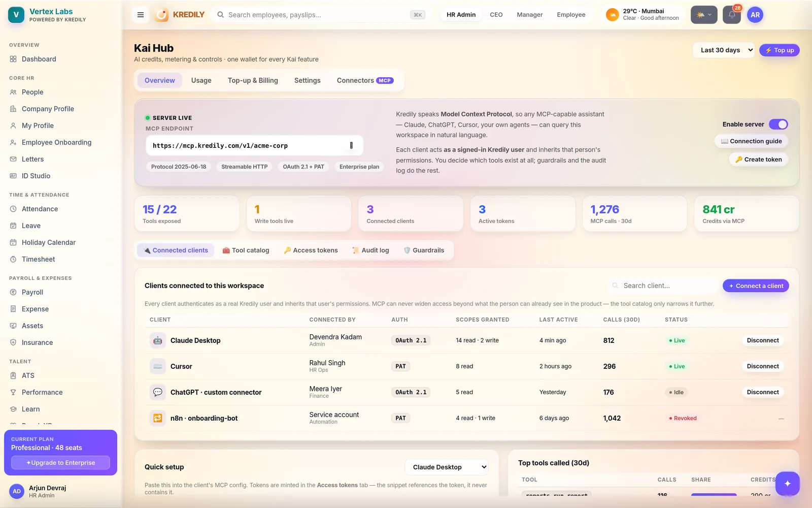The image size is (812, 508).
Task: Open Holiday Calendar
Action: pyautogui.click(x=61, y=242)
